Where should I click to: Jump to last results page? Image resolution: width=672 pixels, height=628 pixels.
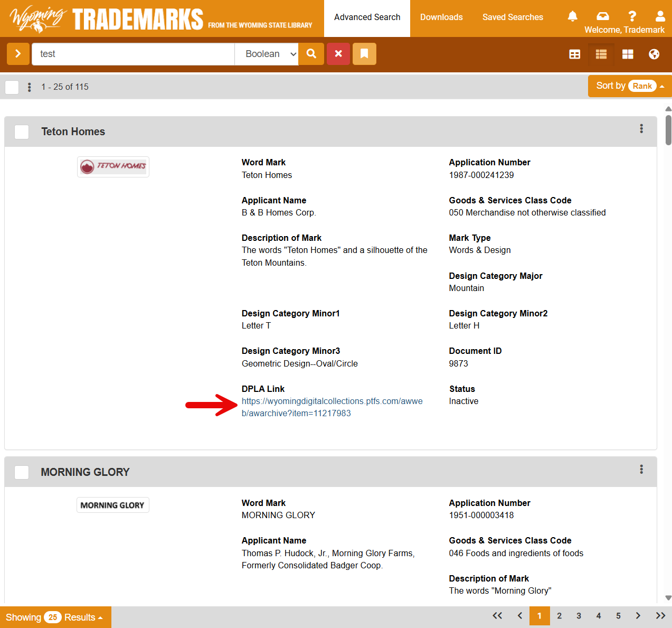(x=660, y=616)
